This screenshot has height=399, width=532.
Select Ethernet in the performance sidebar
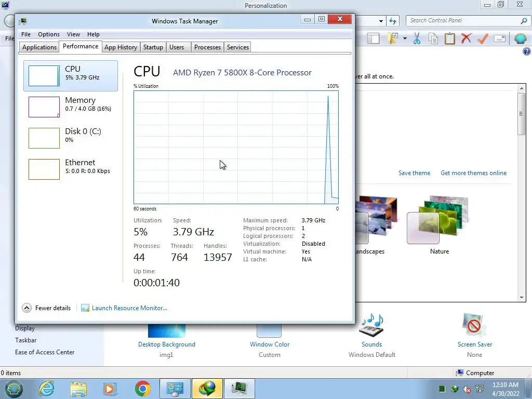71,169
